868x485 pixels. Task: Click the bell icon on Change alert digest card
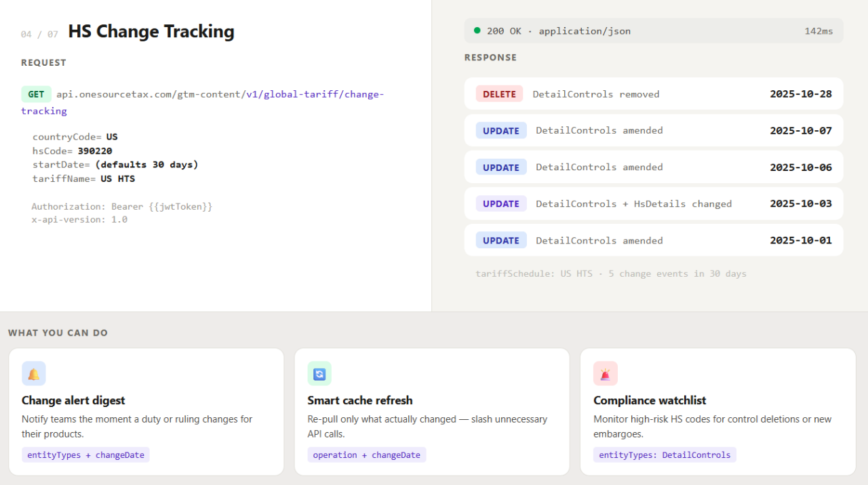[x=33, y=374]
